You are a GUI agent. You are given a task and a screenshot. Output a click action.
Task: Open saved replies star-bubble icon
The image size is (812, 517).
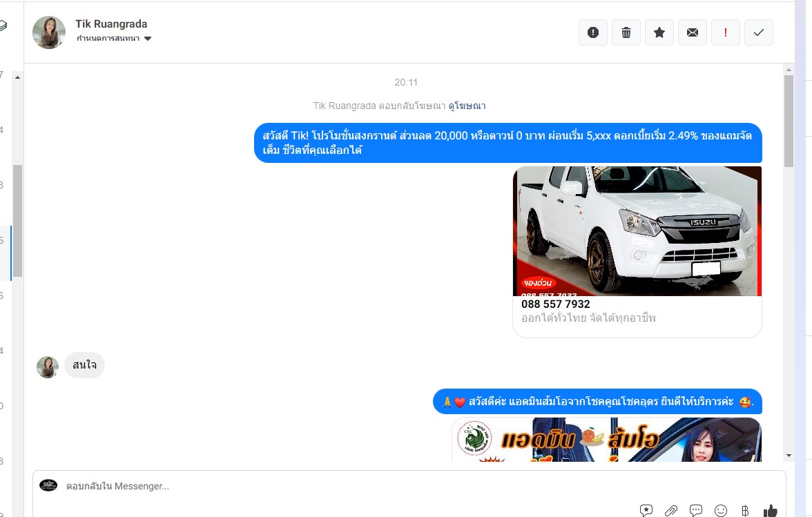point(646,511)
